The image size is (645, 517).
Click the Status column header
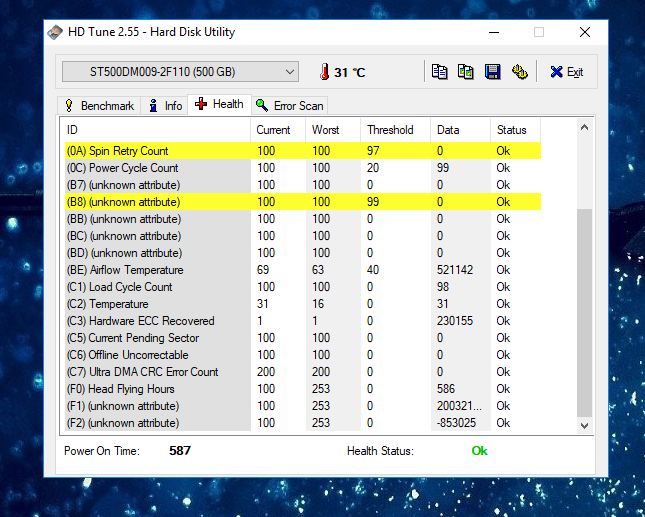[515, 130]
